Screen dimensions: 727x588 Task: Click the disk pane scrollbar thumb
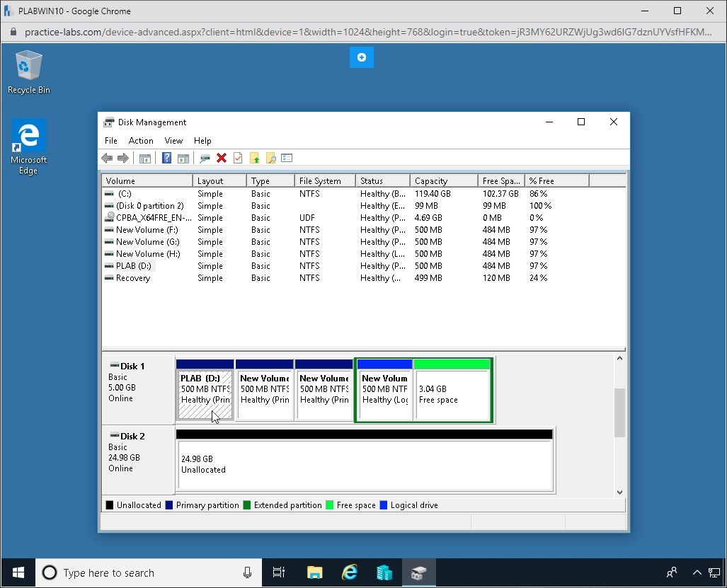tap(620, 413)
